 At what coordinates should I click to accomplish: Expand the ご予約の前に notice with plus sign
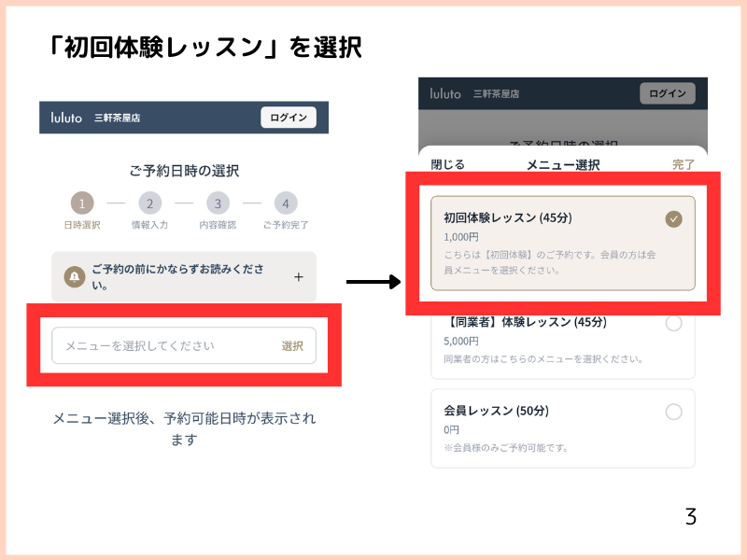299,276
